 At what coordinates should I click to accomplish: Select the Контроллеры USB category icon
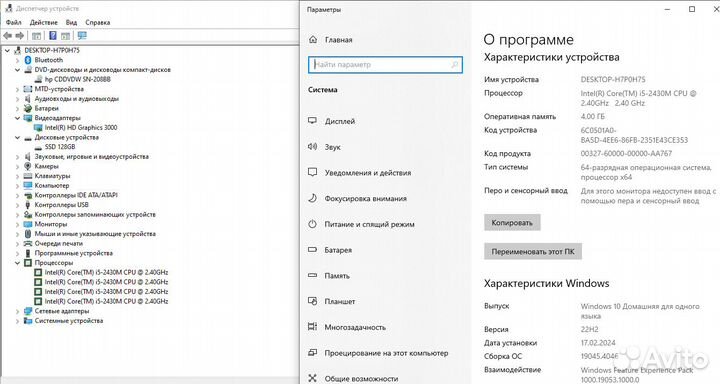click(x=28, y=205)
